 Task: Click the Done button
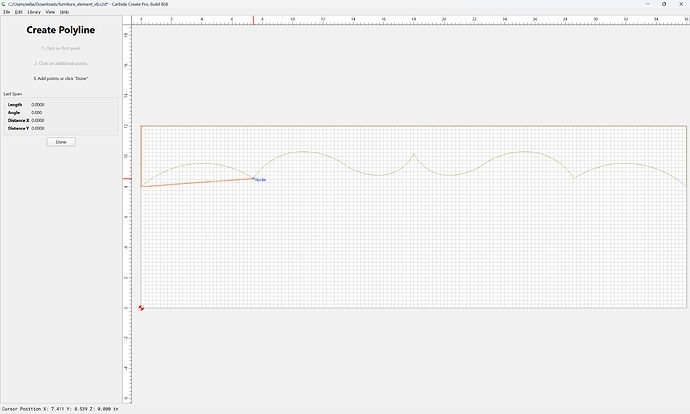coord(61,142)
